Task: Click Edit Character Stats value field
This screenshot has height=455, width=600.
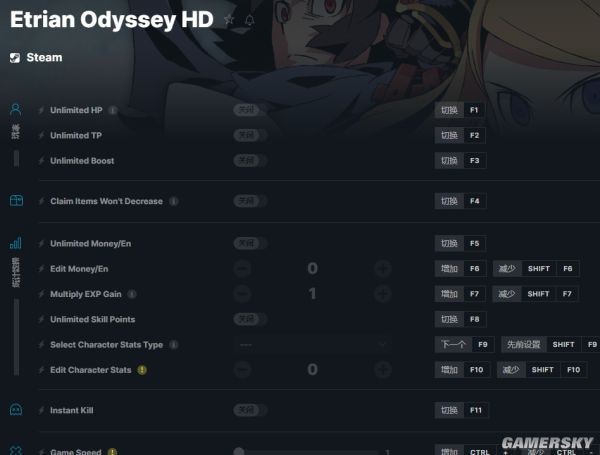Action: [312, 369]
